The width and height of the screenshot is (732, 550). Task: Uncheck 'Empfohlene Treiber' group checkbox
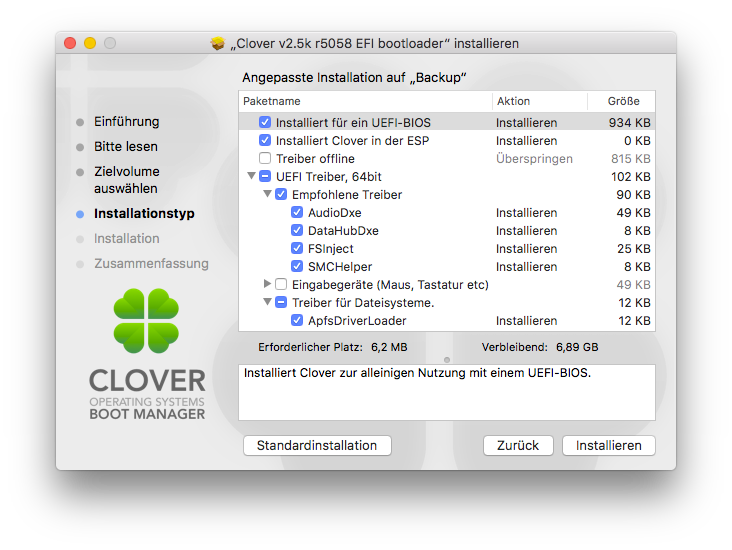(x=281, y=194)
